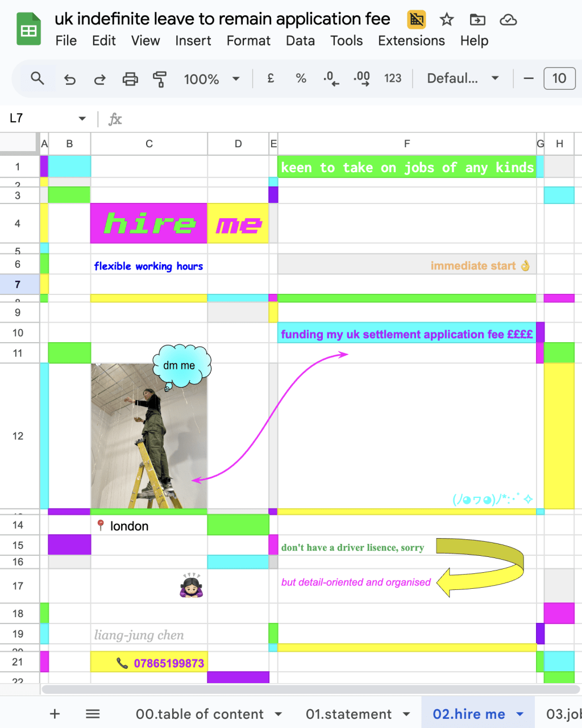This screenshot has height=728, width=582.
Task: Click the font size 10 field
Action: coord(559,78)
